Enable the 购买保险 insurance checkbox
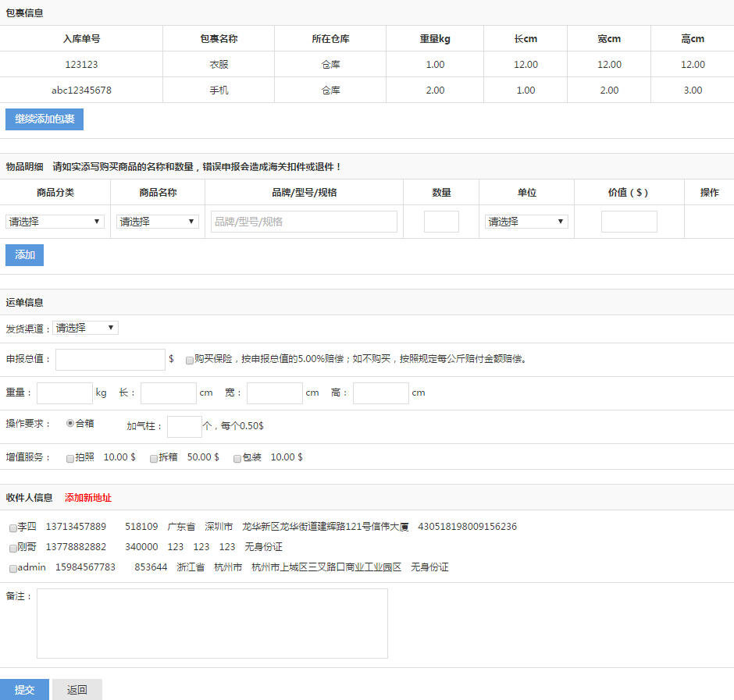The height and width of the screenshot is (700, 734). [x=189, y=361]
